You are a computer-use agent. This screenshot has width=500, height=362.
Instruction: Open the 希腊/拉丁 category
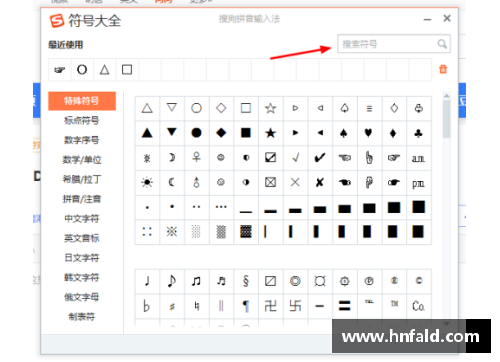pyautogui.click(x=82, y=179)
